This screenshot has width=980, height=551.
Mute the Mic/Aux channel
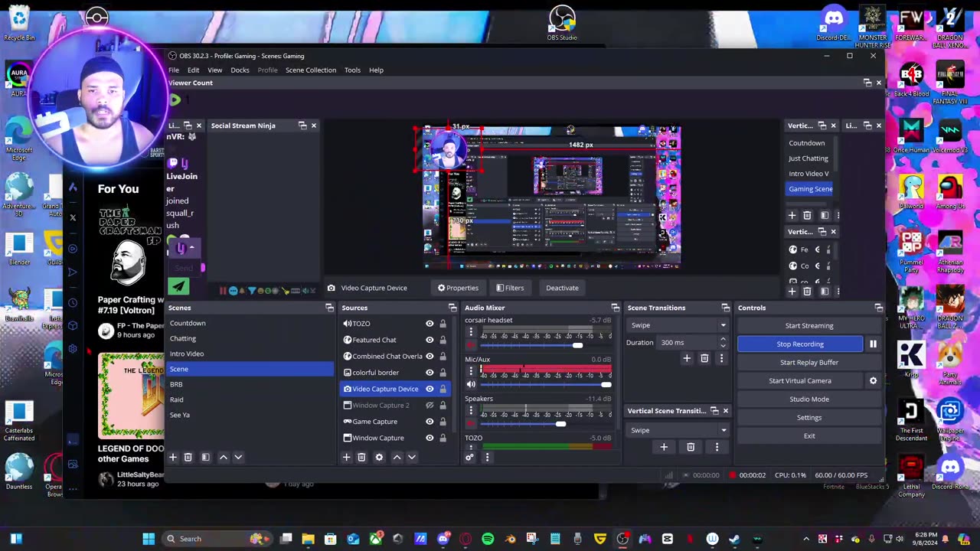coord(471,384)
